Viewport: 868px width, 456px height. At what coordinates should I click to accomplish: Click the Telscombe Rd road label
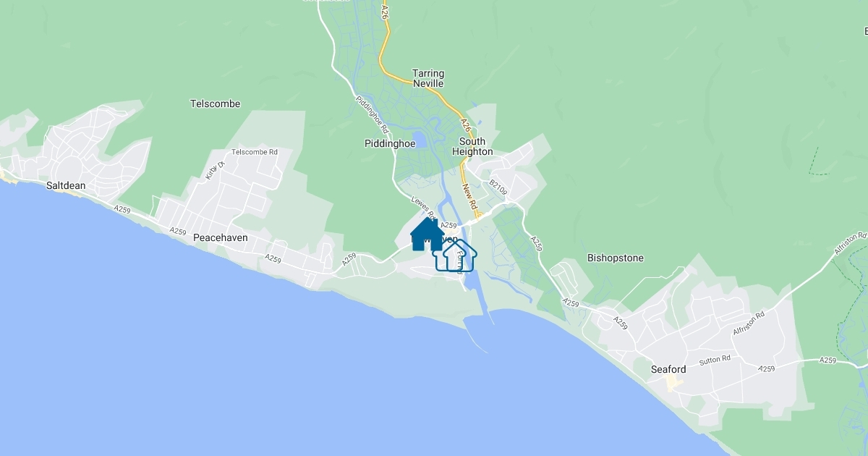point(255,152)
